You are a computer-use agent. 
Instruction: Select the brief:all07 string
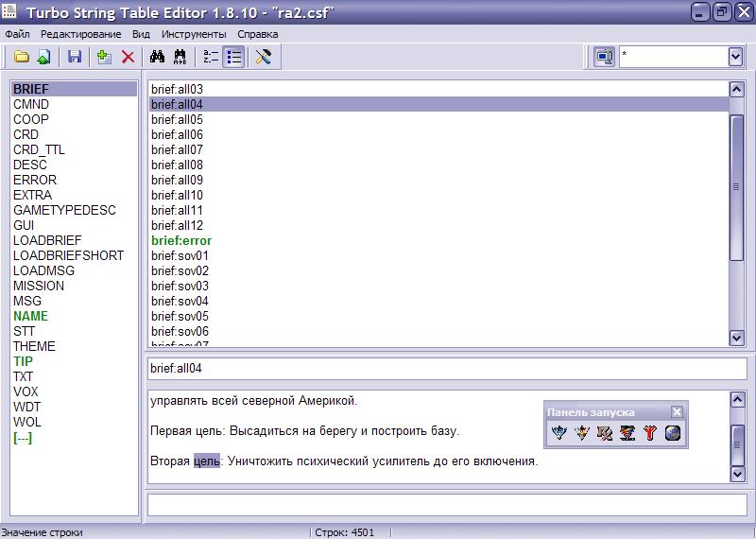pyautogui.click(x=438, y=149)
